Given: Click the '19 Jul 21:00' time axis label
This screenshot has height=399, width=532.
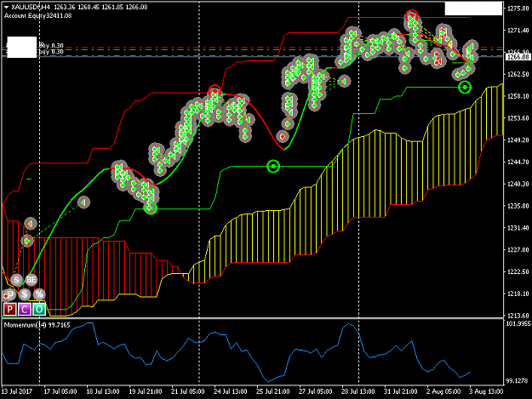Looking at the screenshot, I should point(146,391).
